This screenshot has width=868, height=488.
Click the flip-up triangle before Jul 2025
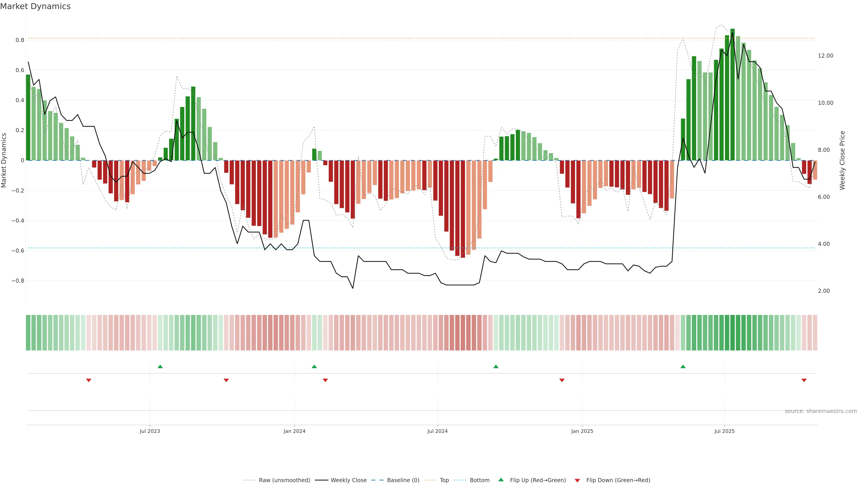(683, 366)
